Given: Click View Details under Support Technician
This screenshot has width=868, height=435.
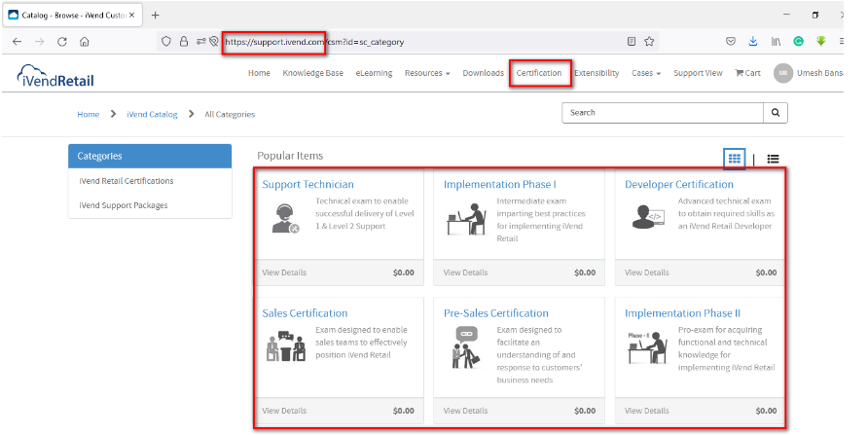Looking at the screenshot, I should [x=284, y=272].
